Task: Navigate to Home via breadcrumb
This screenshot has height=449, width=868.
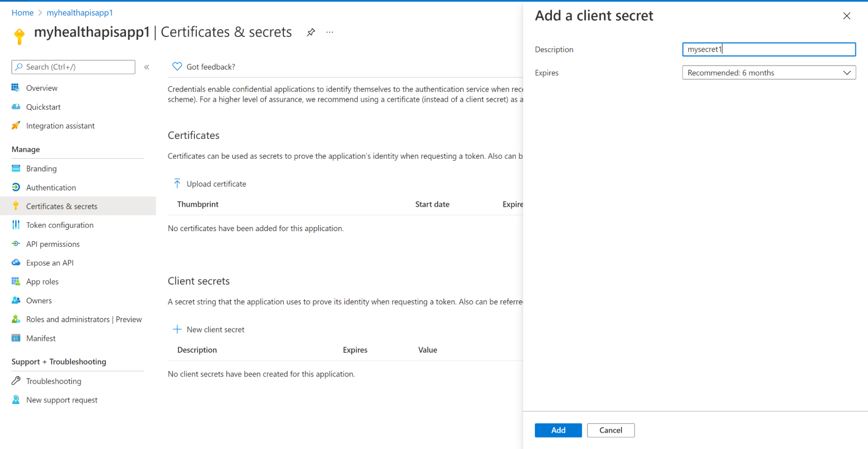Action: (22, 13)
